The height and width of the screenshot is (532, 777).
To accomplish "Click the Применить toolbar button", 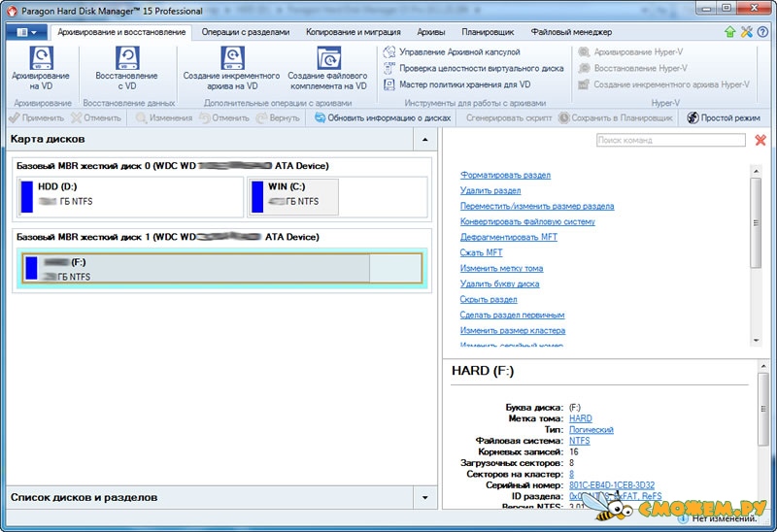I will tap(37, 117).
